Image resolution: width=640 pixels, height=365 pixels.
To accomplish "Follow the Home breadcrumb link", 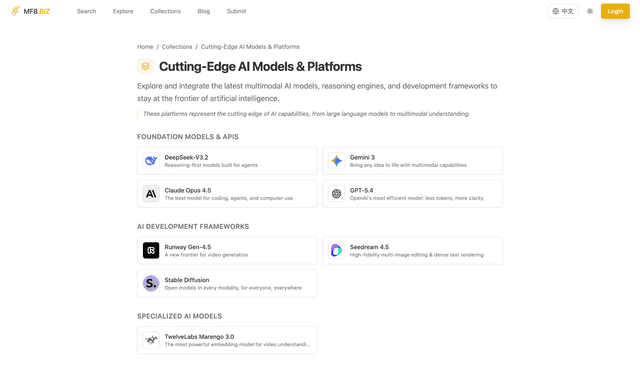I will coord(145,47).
